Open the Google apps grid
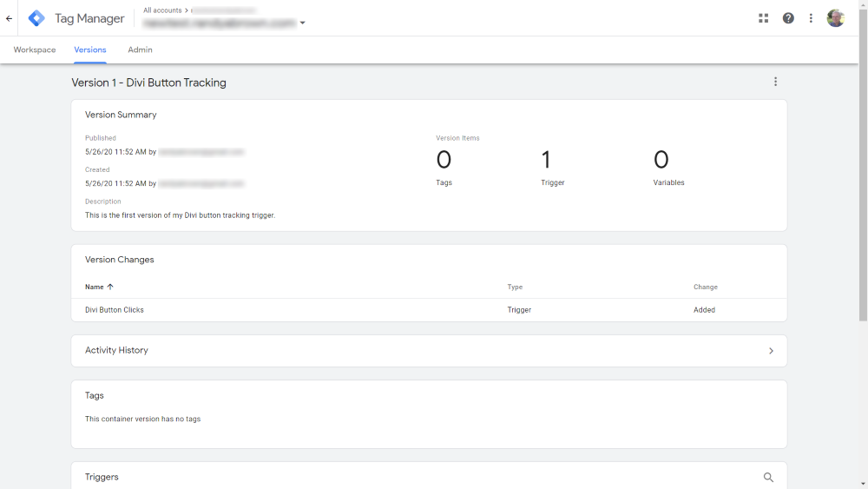This screenshot has width=868, height=489. 763,18
